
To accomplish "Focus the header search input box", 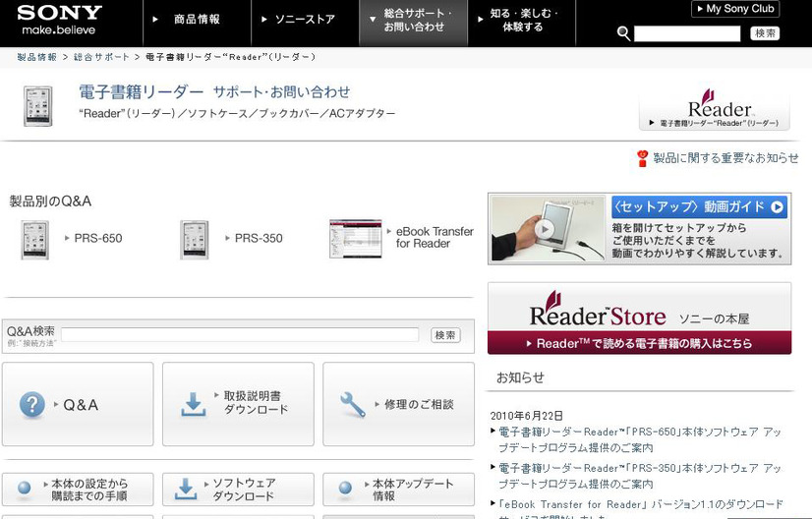I will click(x=687, y=33).
